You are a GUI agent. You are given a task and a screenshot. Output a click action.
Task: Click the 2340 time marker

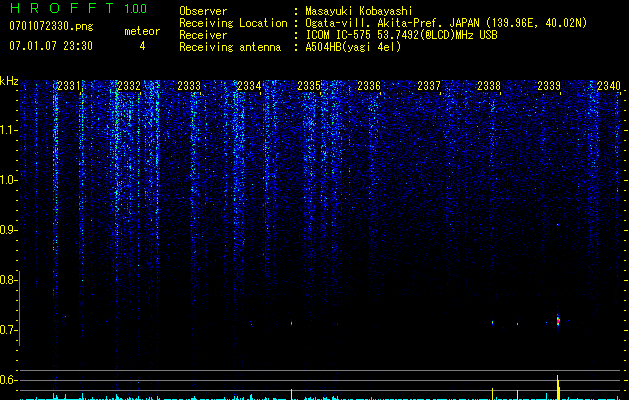(x=609, y=85)
